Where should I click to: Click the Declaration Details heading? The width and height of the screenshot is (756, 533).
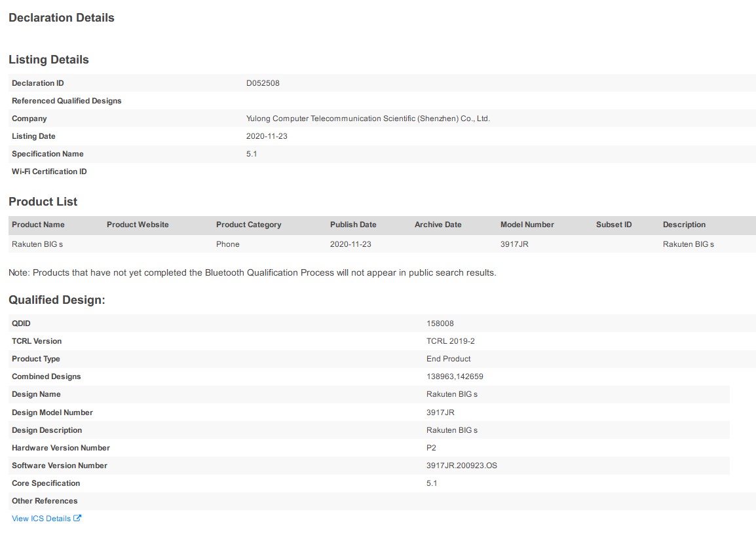(x=61, y=18)
